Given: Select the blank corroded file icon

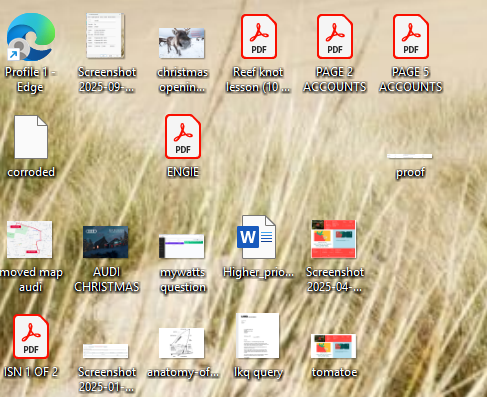Looking at the screenshot, I should click(31, 137).
